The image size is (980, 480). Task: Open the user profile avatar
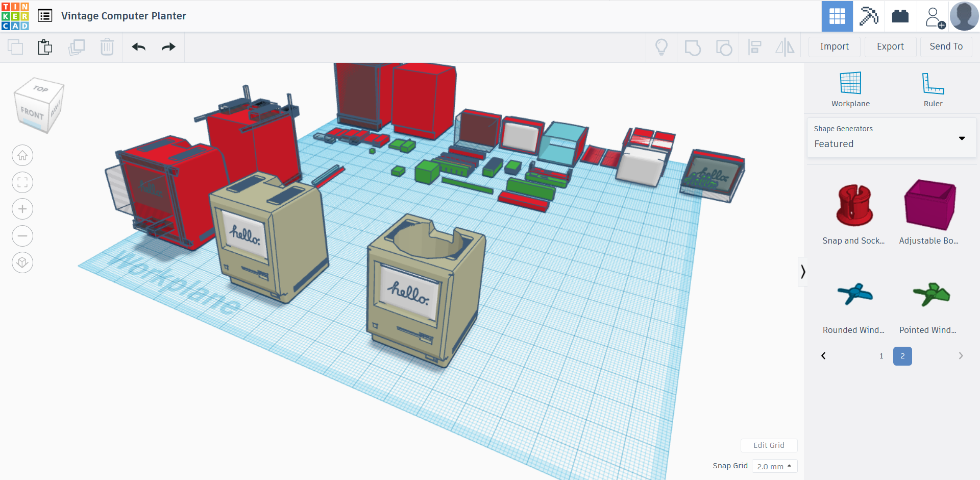pos(964,16)
